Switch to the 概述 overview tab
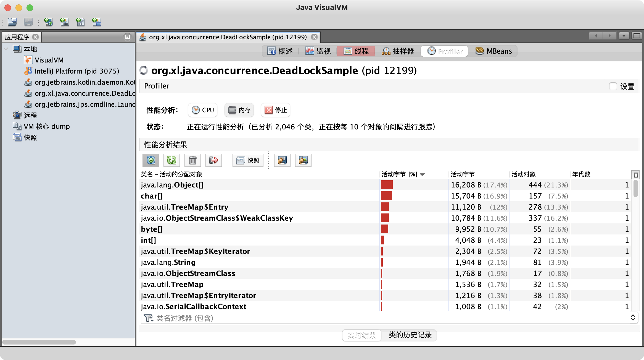The width and height of the screenshot is (644, 360). point(280,51)
